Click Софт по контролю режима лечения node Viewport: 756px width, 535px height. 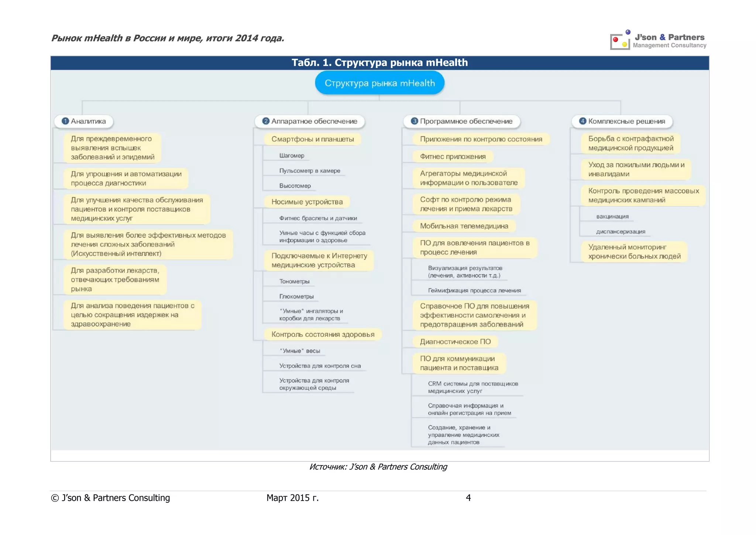(x=466, y=204)
